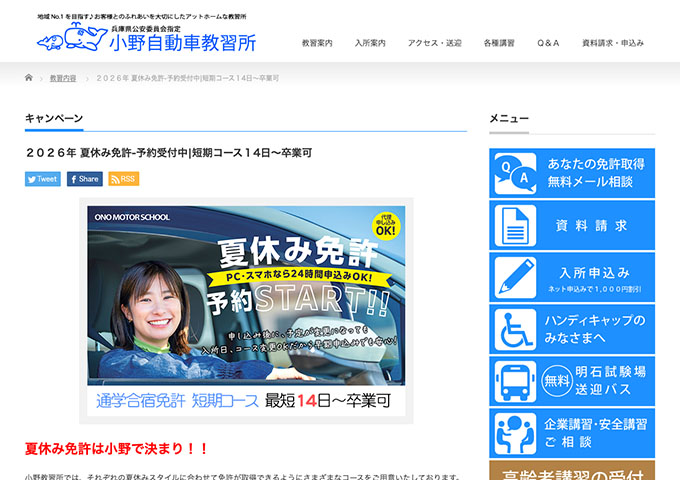Open 教習案内 in top navigation
This screenshot has height=480, width=680.
click(x=317, y=43)
